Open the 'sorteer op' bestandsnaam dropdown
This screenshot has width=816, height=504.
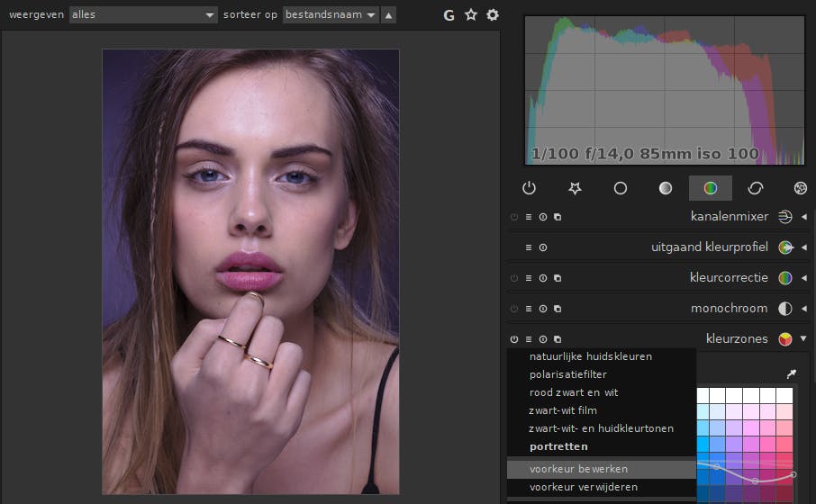pos(331,15)
